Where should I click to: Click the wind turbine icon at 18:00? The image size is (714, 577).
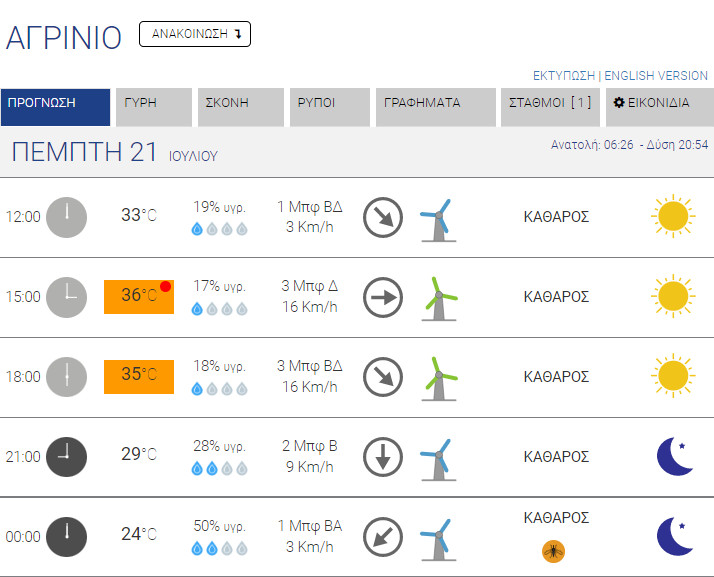click(x=437, y=379)
